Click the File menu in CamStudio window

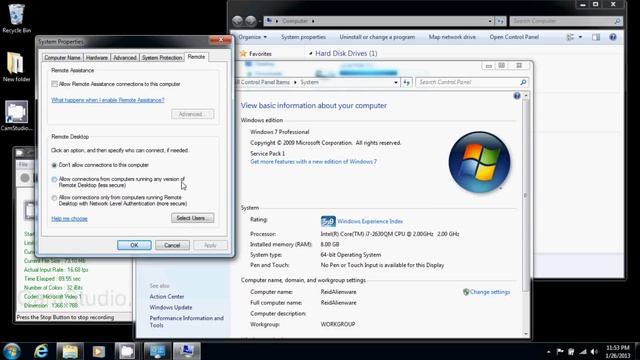click(x=23, y=164)
